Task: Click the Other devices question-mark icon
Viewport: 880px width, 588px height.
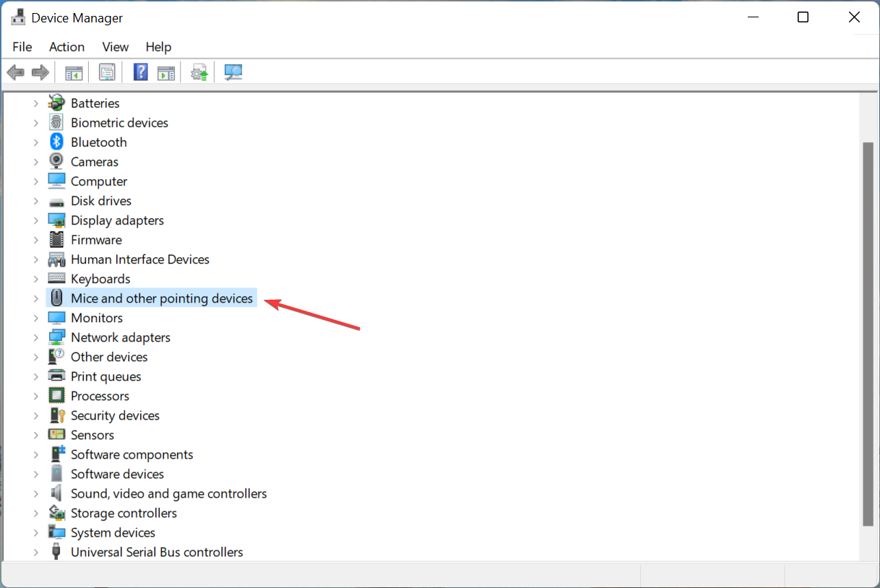Action: (56, 356)
